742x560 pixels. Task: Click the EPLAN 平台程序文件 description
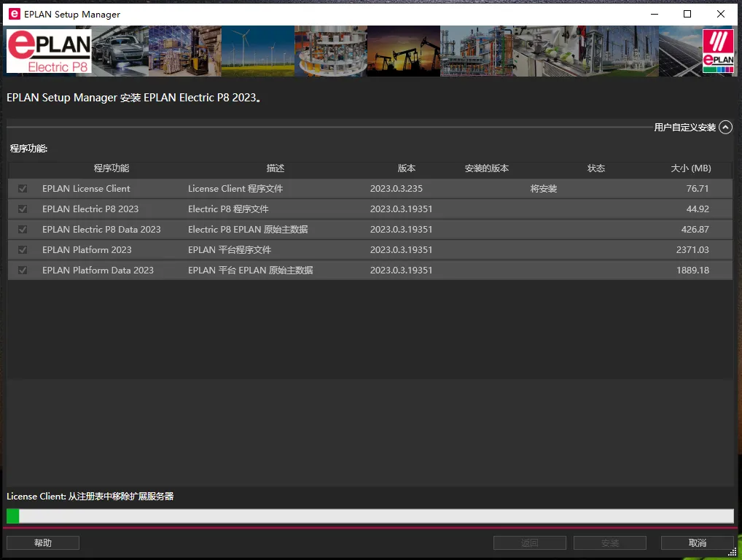(x=230, y=249)
